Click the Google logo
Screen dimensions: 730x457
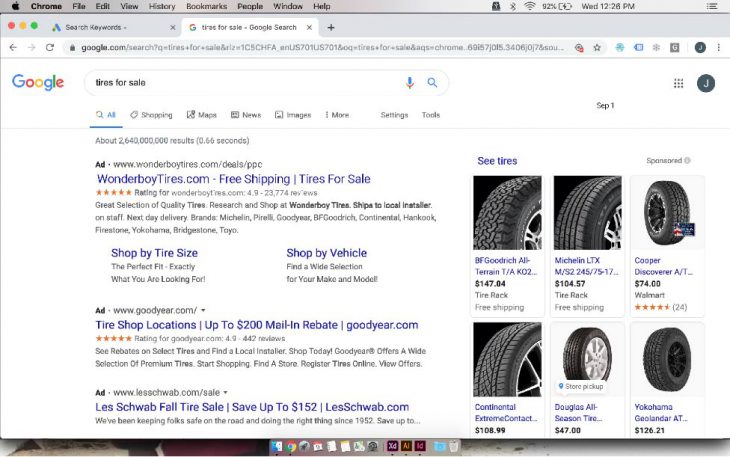pos(38,82)
